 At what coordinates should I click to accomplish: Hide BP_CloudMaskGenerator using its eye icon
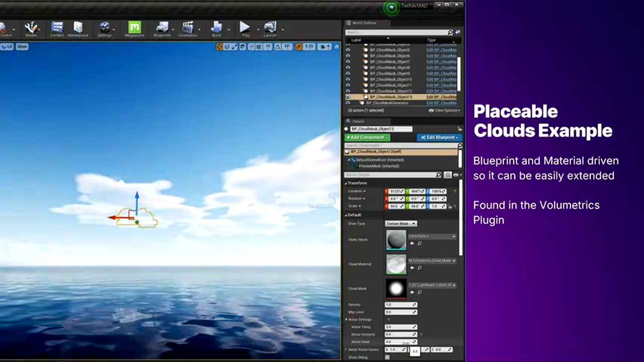click(348, 103)
